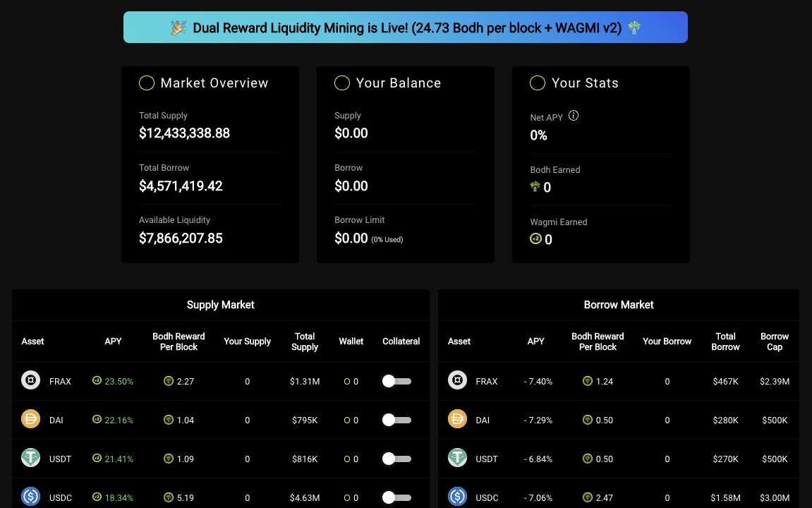
Task: Toggle collateral for USDC
Action: point(396,497)
